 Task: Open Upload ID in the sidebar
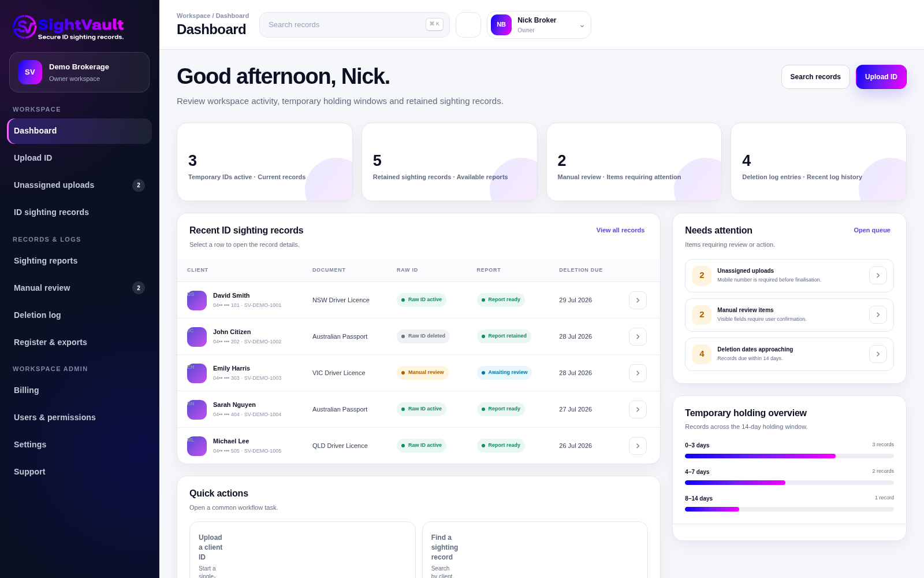pyautogui.click(x=79, y=158)
